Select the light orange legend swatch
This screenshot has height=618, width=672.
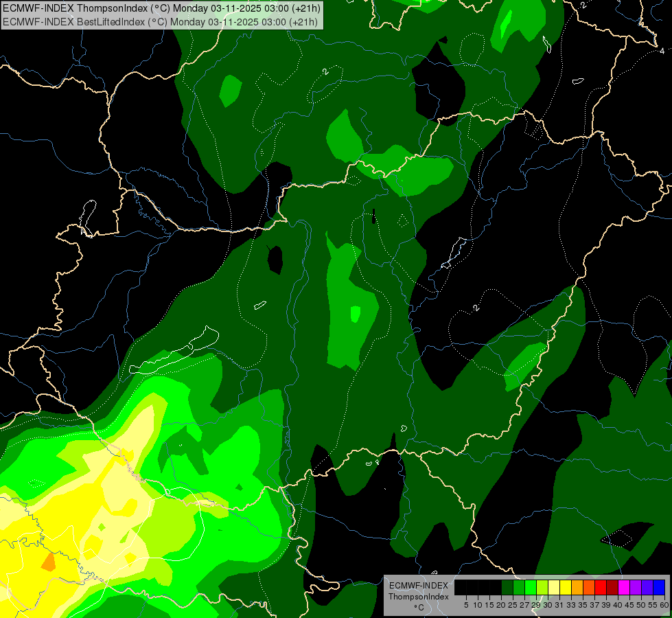[577, 587]
